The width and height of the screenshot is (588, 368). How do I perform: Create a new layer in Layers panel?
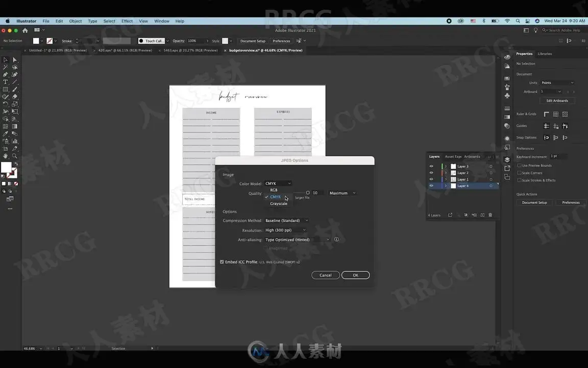[x=482, y=215]
